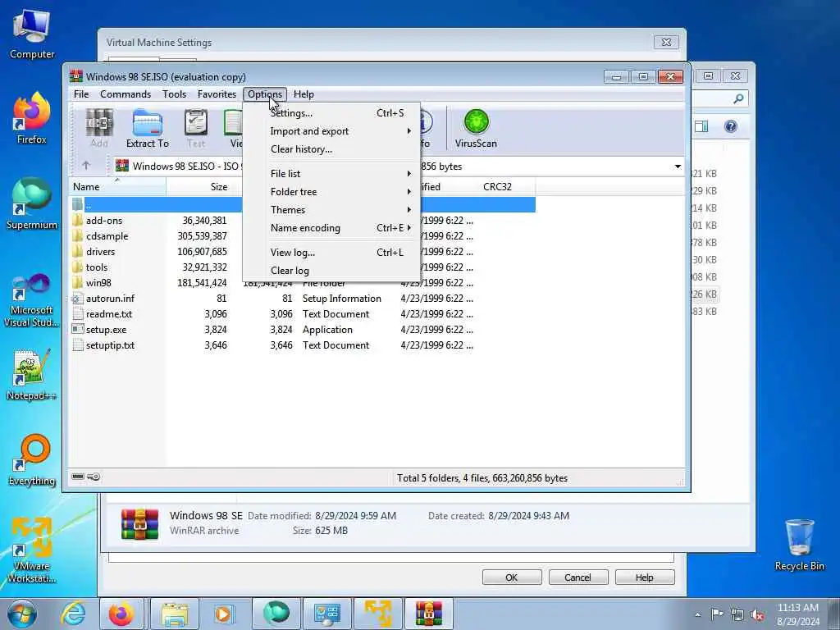Select the tools folder
The height and width of the screenshot is (630, 840).
(97, 267)
